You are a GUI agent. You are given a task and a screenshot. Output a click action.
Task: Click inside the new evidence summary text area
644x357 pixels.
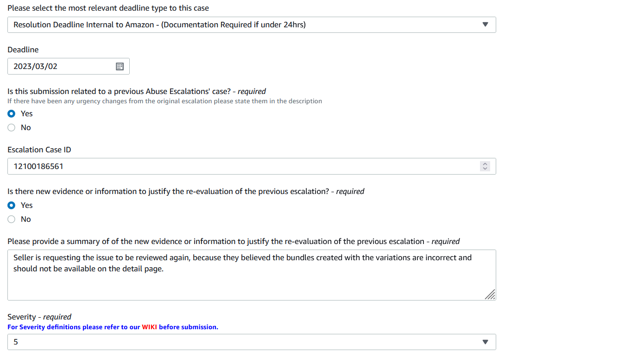(x=252, y=275)
